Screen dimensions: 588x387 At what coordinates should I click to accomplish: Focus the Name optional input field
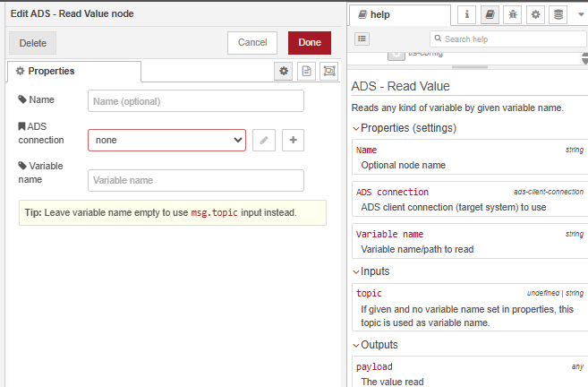pyautogui.click(x=196, y=101)
